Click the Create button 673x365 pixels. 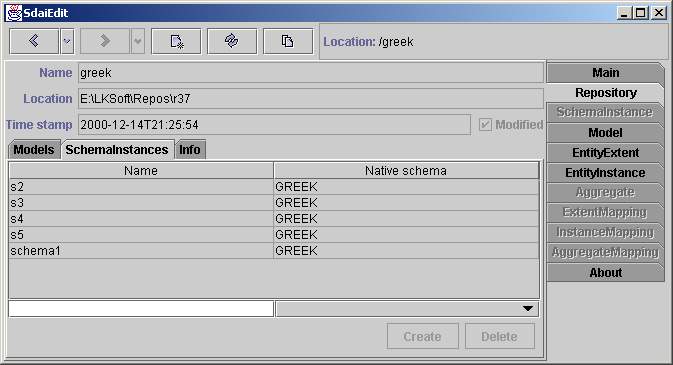tap(423, 336)
